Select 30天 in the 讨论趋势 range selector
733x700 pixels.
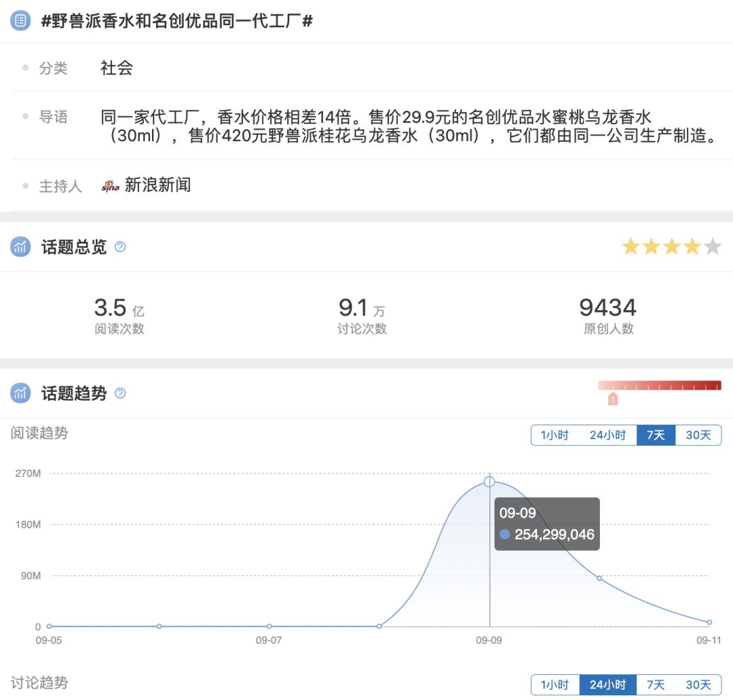click(697, 685)
